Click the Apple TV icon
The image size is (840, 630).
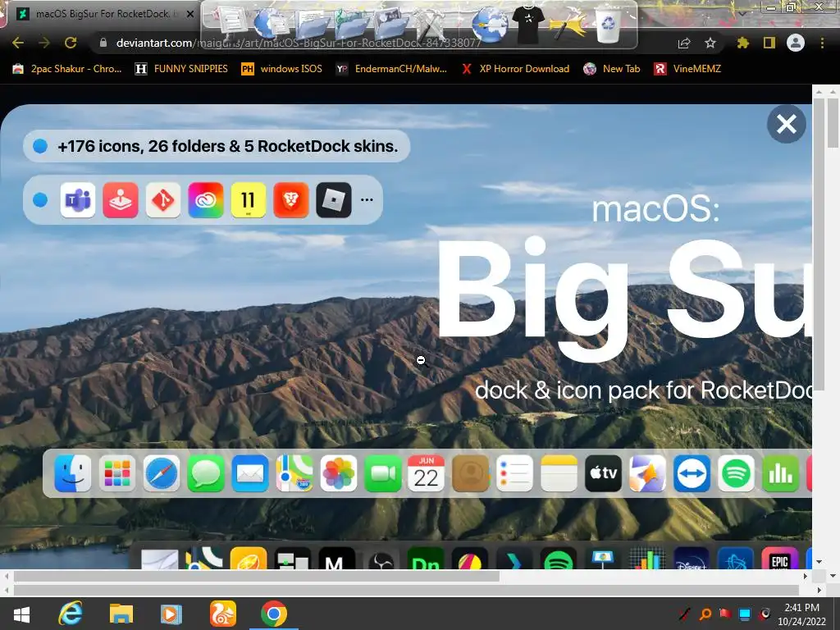point(603,473)
